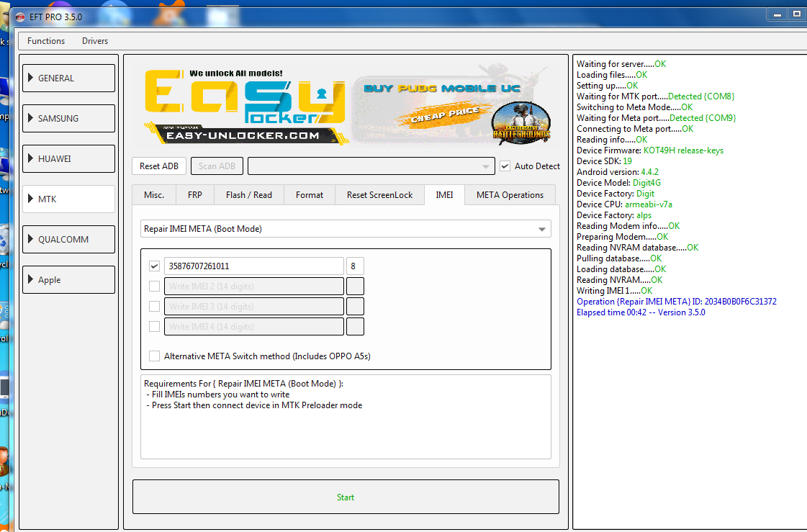Screen dimensions: 807x532
Task: Click the Scan ADB button
Action: [x=217, y=166]
